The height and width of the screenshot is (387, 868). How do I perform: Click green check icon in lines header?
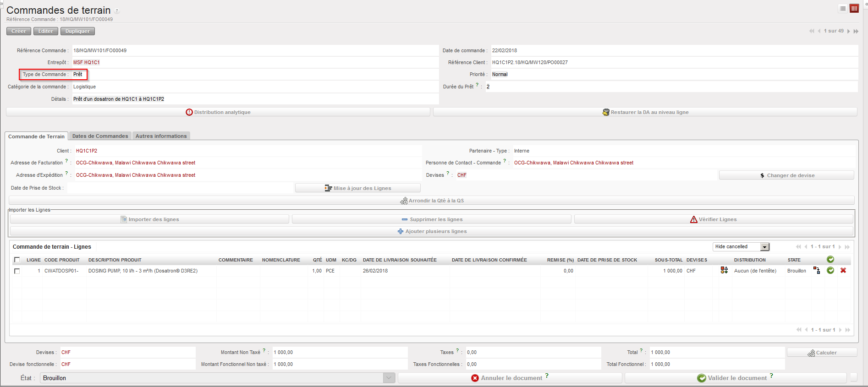(x=830, y=260)
